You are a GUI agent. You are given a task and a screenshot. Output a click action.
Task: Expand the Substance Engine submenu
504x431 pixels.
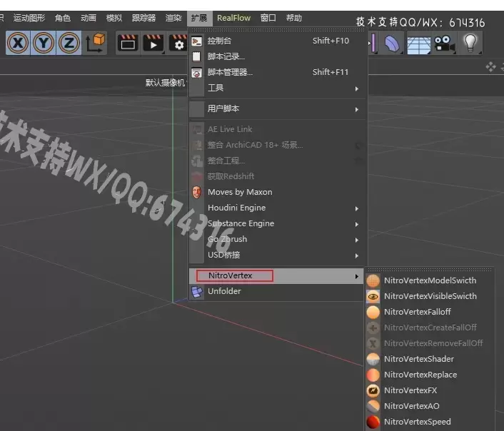tap(278, 223)
